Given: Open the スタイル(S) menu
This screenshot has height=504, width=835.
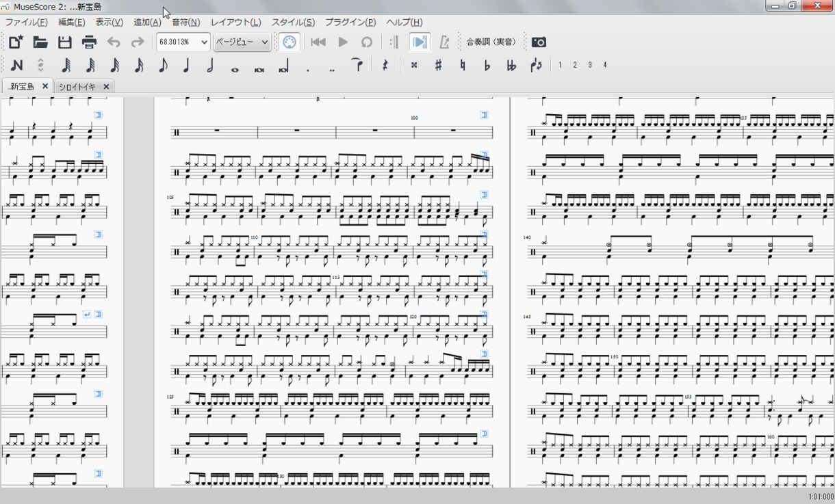Looking at the screenshot, I should pos(293,23).
